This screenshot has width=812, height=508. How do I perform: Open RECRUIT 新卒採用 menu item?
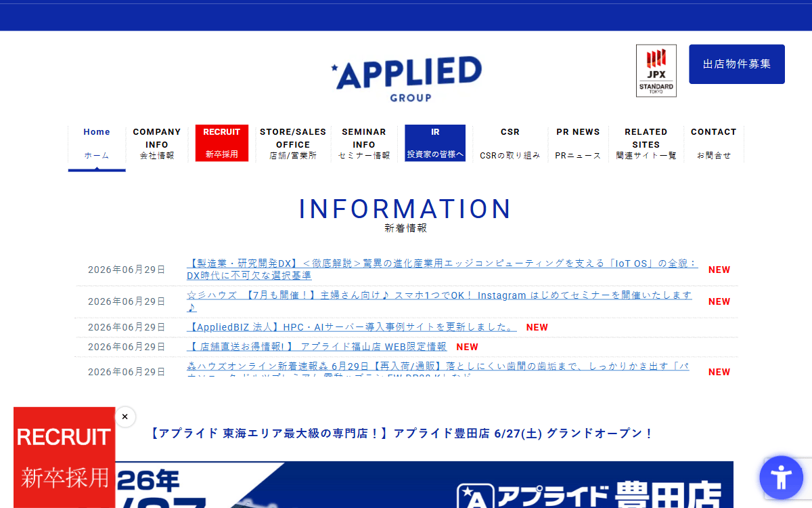222,143
